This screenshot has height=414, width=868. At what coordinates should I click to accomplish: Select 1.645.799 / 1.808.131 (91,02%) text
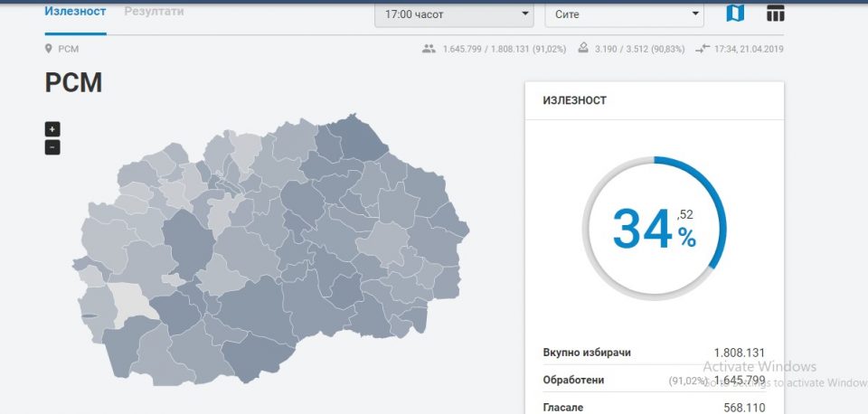(505, 49)
